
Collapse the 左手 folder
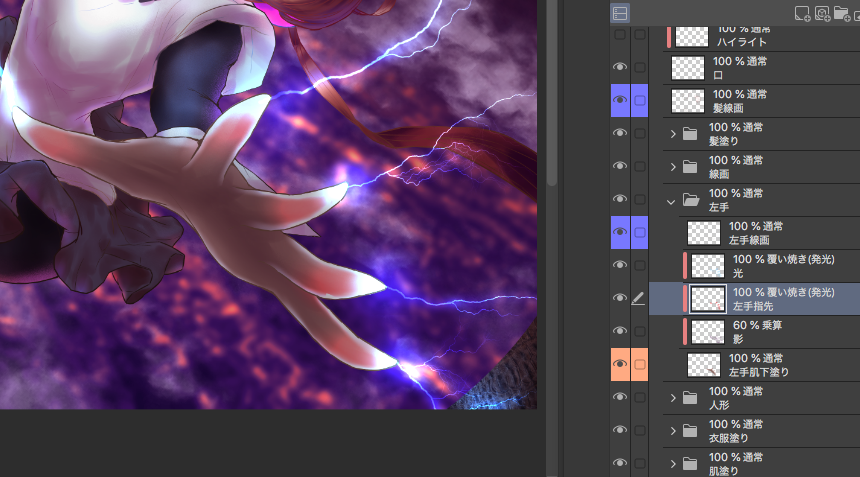click(671, 202)
